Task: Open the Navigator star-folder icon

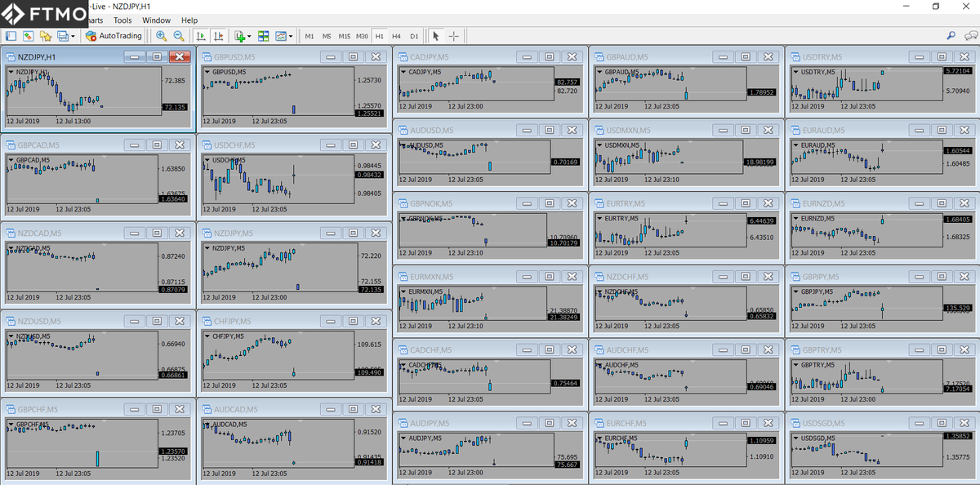Action: click(46, 36)
